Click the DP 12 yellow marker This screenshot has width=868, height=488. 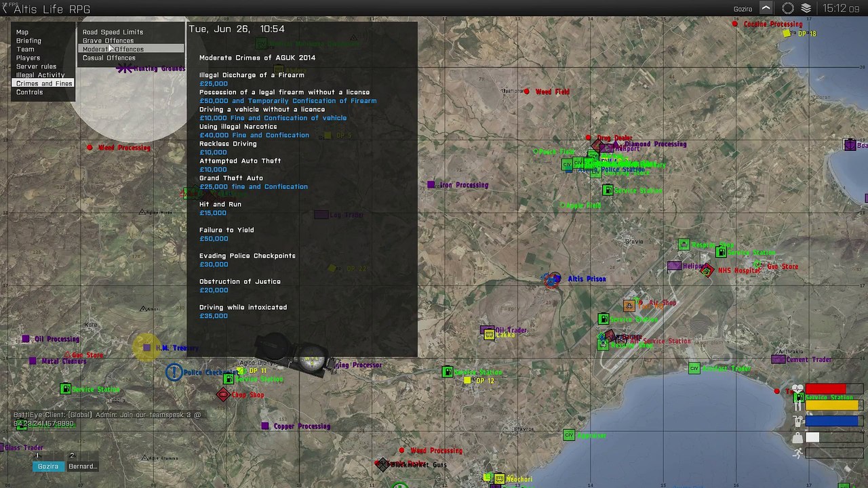pyautogui.click(x=467, y=381)
